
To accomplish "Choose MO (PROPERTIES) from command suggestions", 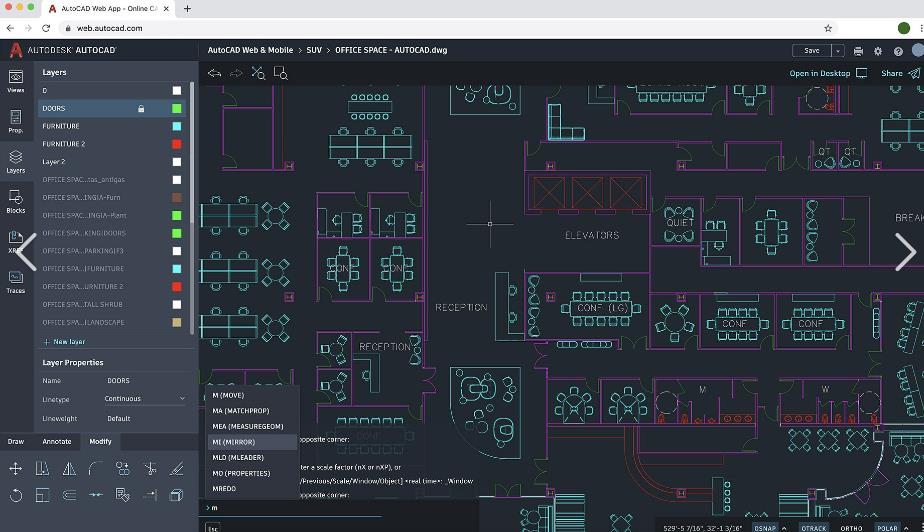I will [x=252, y=473].
